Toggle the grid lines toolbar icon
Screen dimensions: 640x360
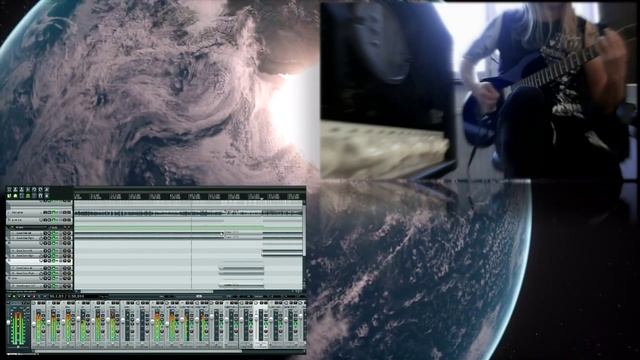pyautogui.click(x=34, y=196)
